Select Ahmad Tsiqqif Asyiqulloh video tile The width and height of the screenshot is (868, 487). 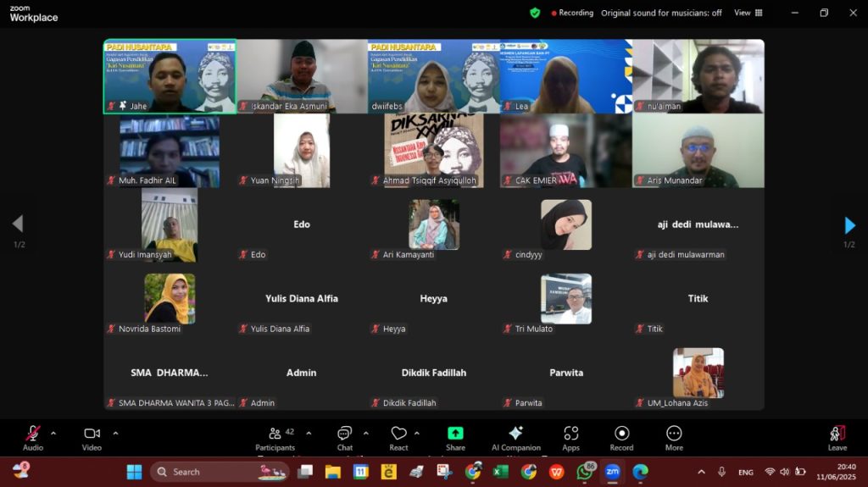[x=434, y=151]
